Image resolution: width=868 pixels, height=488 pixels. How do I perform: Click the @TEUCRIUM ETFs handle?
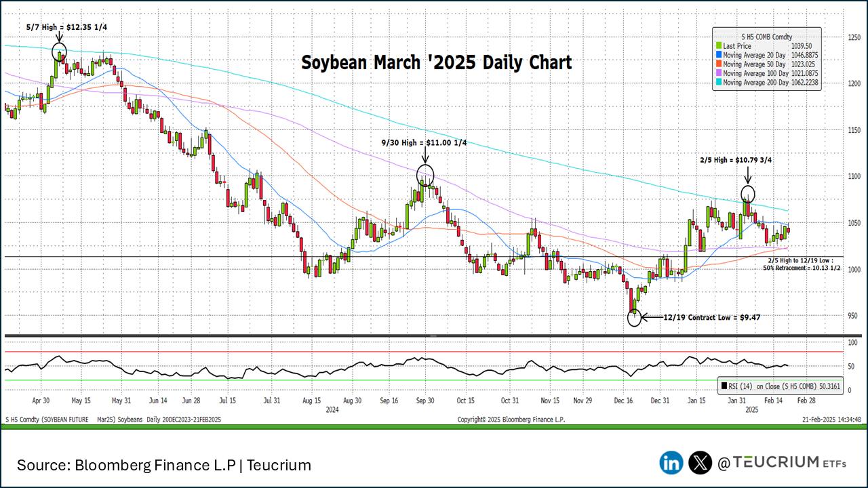783,462
